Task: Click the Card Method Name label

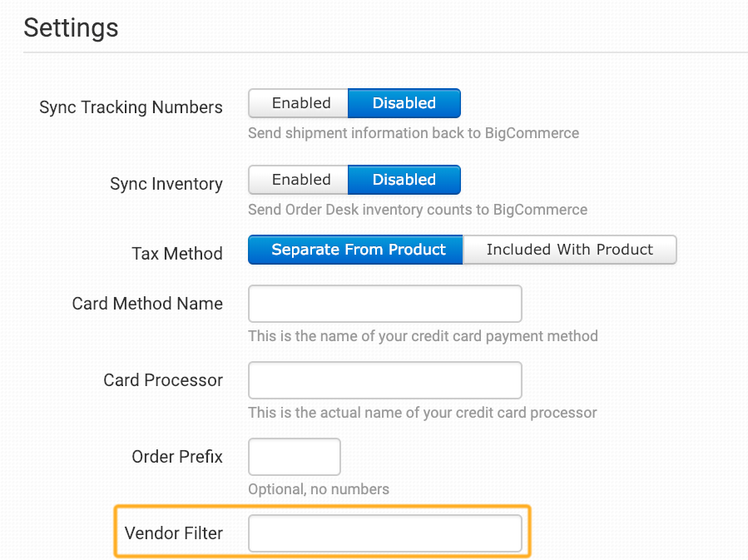Action: point(147,304)
